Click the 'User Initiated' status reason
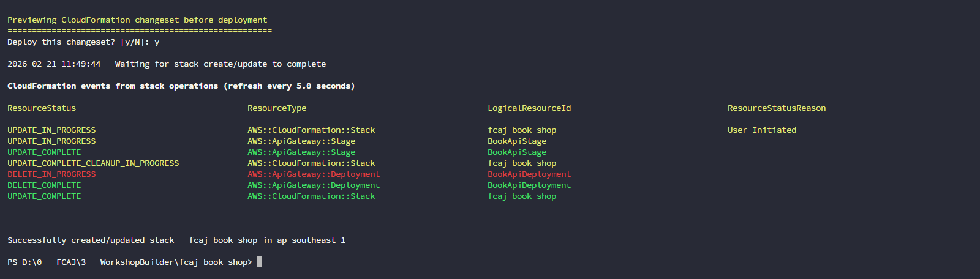The width and height of the screenshot is (980, 279). (762, 130)
